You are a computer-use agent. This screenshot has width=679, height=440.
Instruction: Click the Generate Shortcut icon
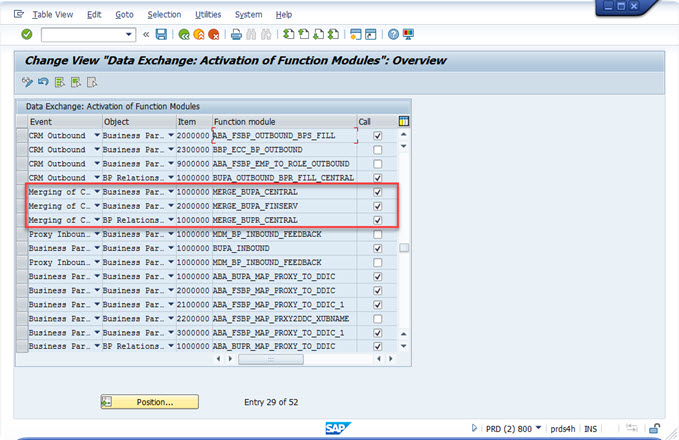click(x=371, y=34)
